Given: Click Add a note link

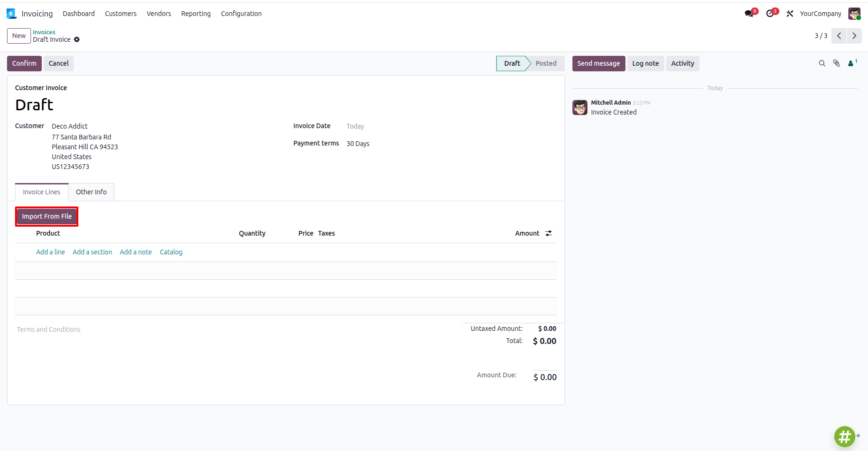Looking at the screenshot, I should pyautogui.click(x=136, y=252).
